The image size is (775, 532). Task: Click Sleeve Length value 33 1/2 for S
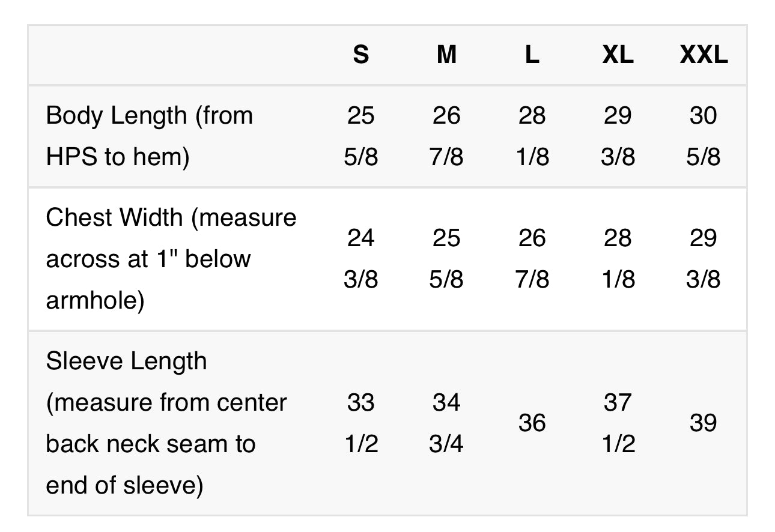point(360,423)
